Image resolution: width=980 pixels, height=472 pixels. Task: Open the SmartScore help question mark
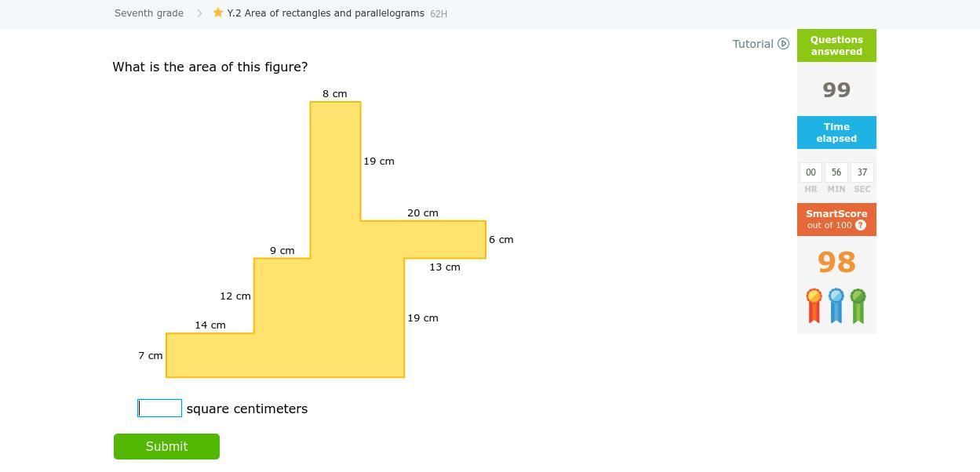[861, 225]
